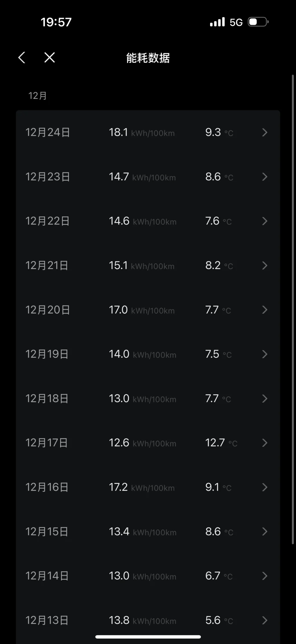Expand December 24 entry chevron
Screen dimensions: 296x644
(x=265, y=133)
